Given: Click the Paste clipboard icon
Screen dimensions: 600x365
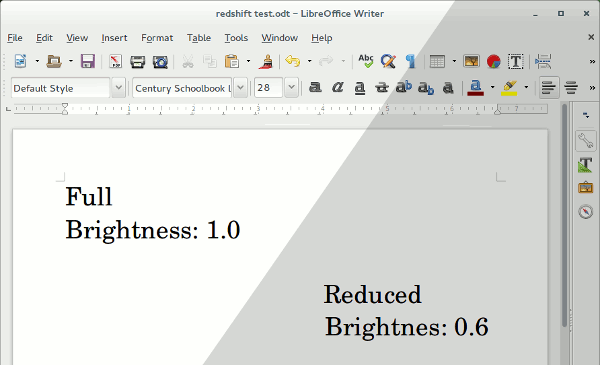Looking at the screenshot, I should point(232,61).
